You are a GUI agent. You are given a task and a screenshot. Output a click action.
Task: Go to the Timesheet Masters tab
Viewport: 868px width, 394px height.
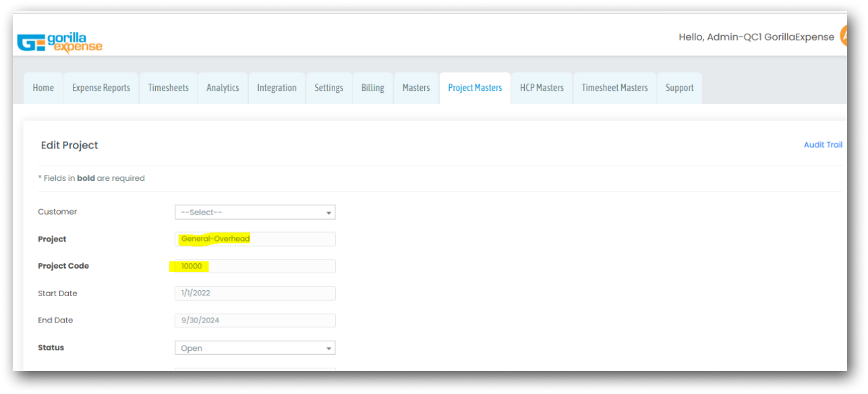(614, 88)
